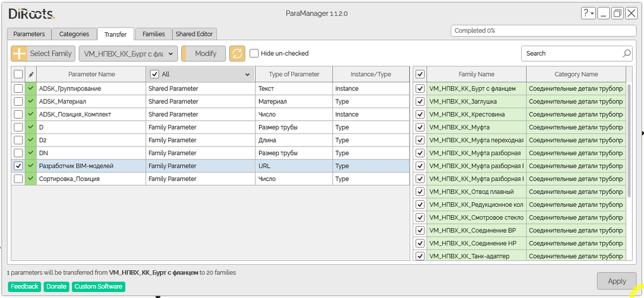The image size is (644, 298).
Task: Select the Сортировка_Позиция parameter row
Action: (210, 179)
